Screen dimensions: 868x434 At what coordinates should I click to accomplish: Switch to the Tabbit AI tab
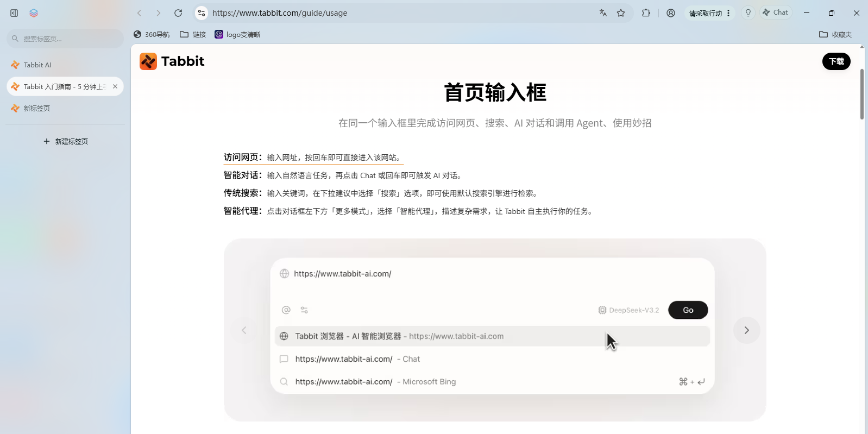point(65,65)
